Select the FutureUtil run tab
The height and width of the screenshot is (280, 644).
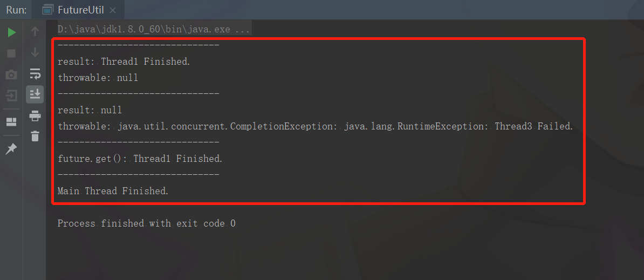[80, 10]
